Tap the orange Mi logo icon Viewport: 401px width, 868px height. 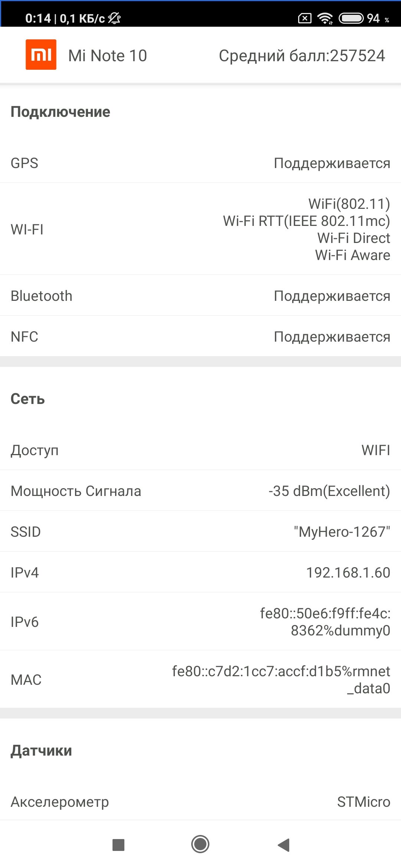click(x=41, y=55)
